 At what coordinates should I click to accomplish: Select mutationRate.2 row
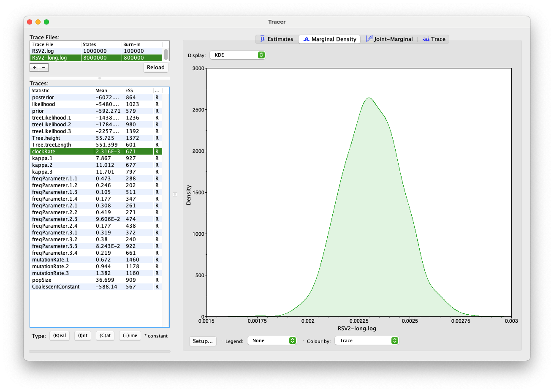click(x=96, y=266)
